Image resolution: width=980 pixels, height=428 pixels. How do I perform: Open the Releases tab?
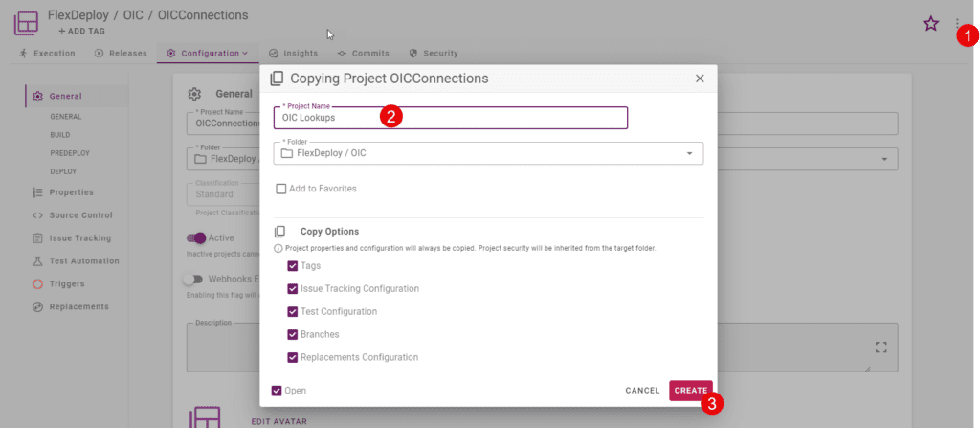point(121,54)
